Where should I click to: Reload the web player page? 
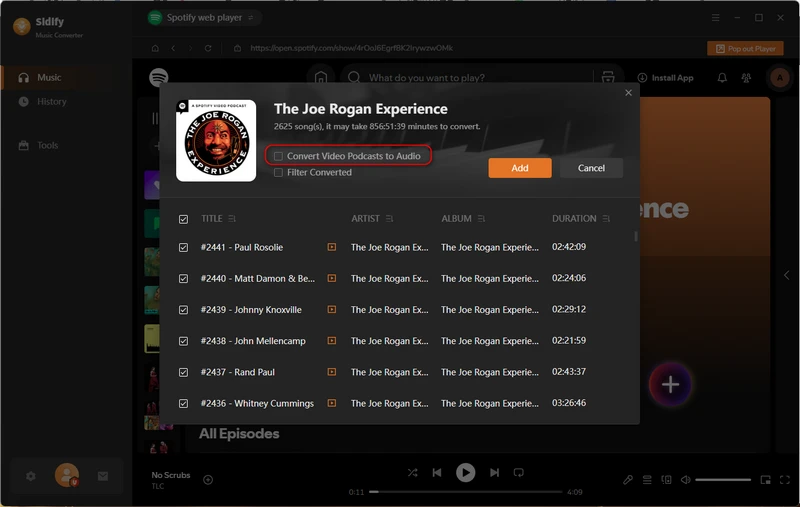click(208, 48)
